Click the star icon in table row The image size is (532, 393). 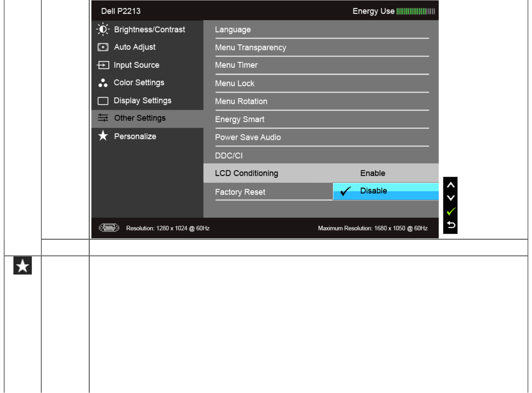(23, 266)
